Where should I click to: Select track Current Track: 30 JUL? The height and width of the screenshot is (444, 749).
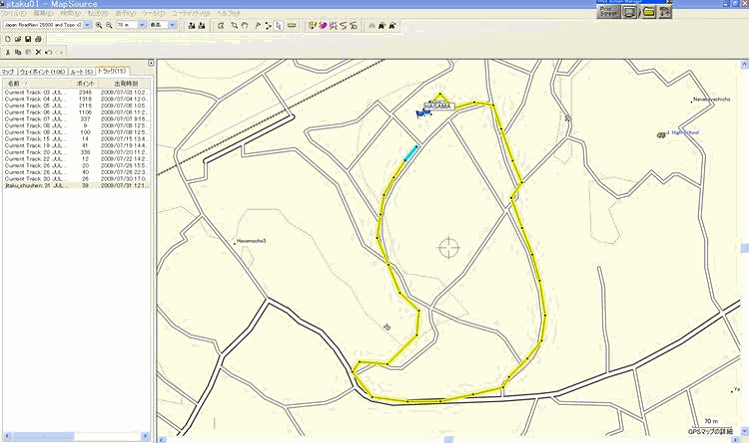(x=76, y=179)
